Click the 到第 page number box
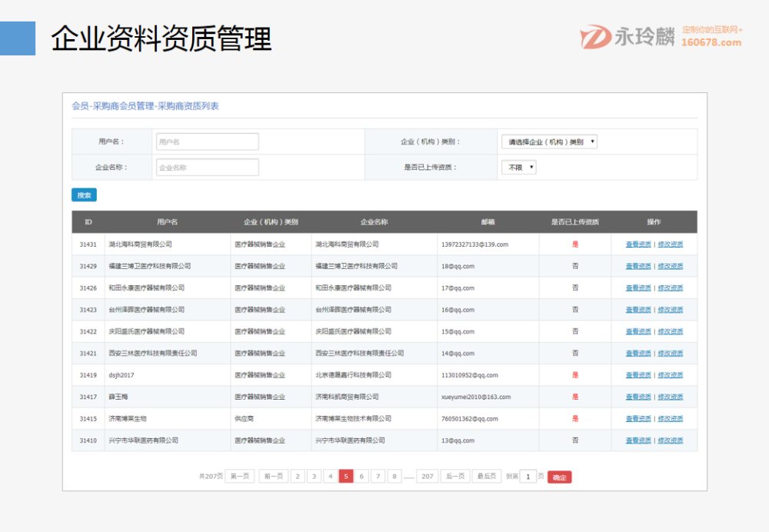The width and height of the screenshot is (769, 532). (528, 476)
